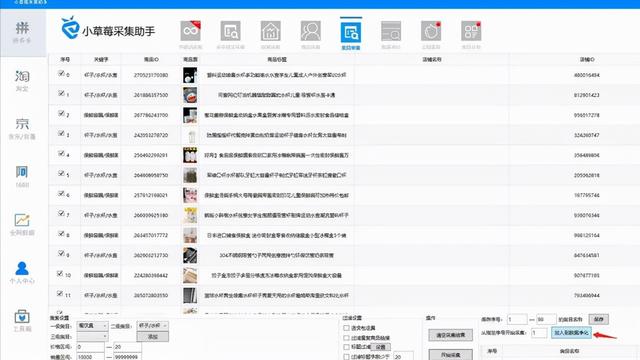Uncheck the checkbox for row 10
This screenshot has height=360, width=640.
coord(60,273)
